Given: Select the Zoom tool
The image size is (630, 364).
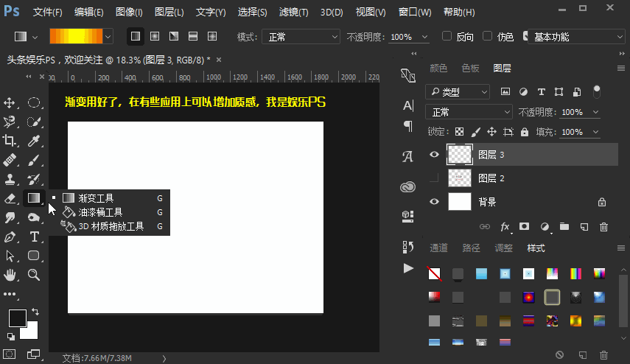Looking at the screenshot, I should 34,275.
